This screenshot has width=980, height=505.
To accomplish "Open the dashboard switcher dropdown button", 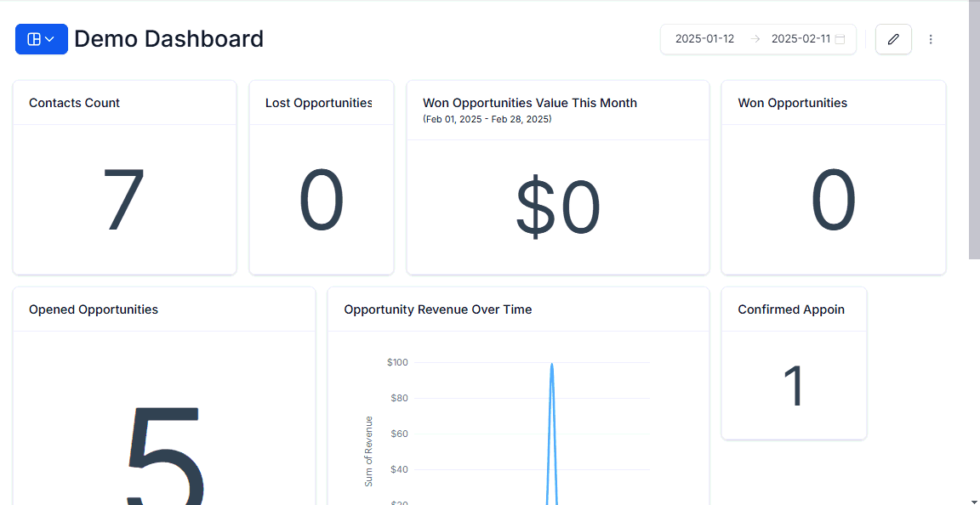I will pos(41,39).
